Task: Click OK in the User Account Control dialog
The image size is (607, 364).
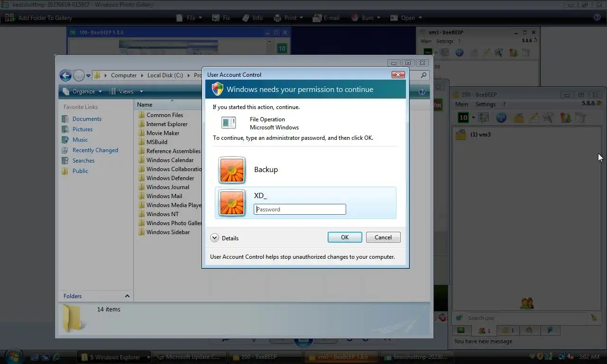Action: pyautogui.click(x=345, y=237)
